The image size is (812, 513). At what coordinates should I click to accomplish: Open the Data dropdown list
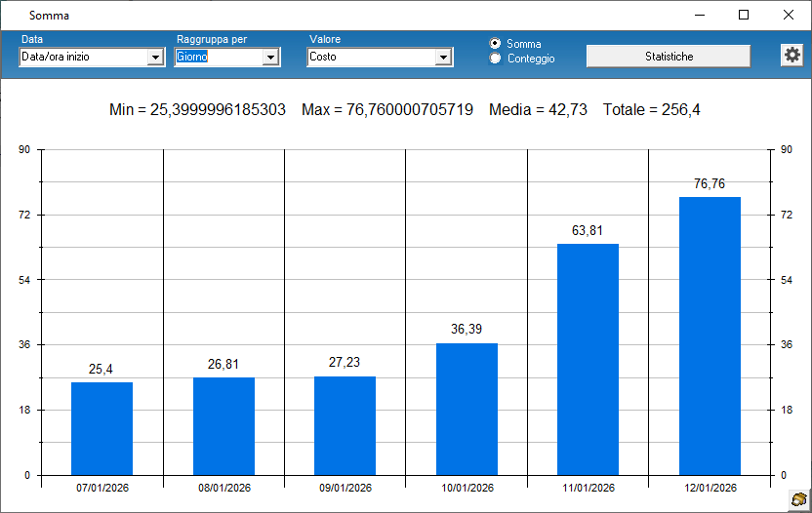click(155, 58)
